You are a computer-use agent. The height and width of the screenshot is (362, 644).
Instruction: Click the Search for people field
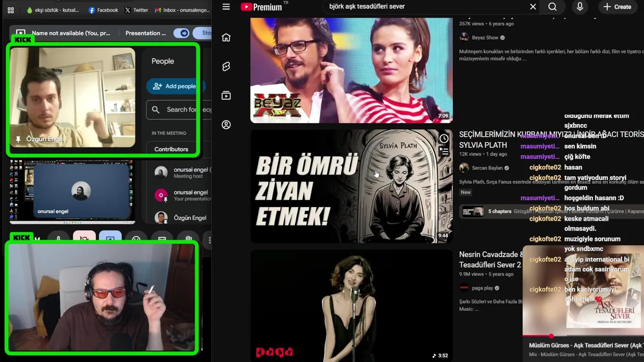point(179,110)
